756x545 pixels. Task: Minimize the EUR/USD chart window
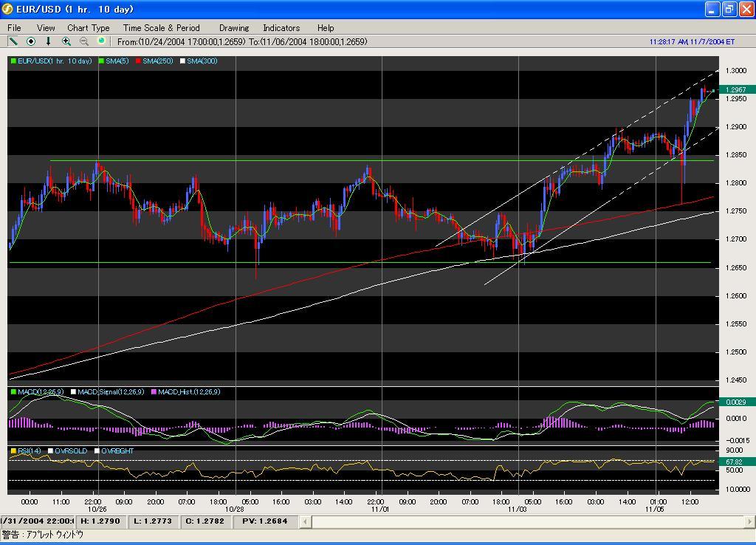(x=712, y=9)
